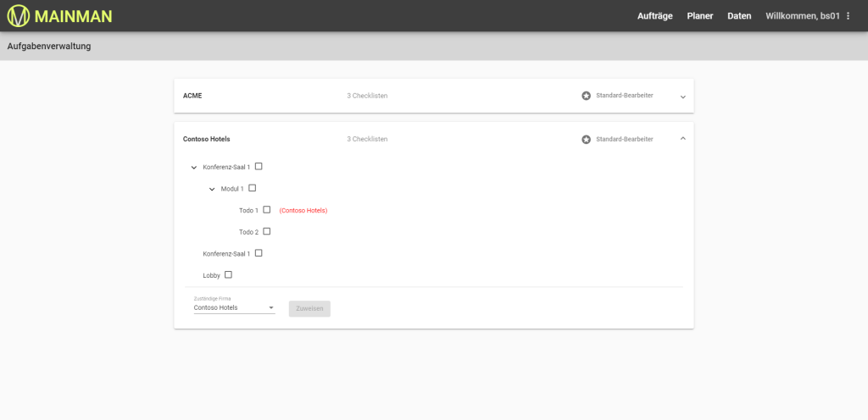Click the MAINMAN logo icon

coord(18,15)
